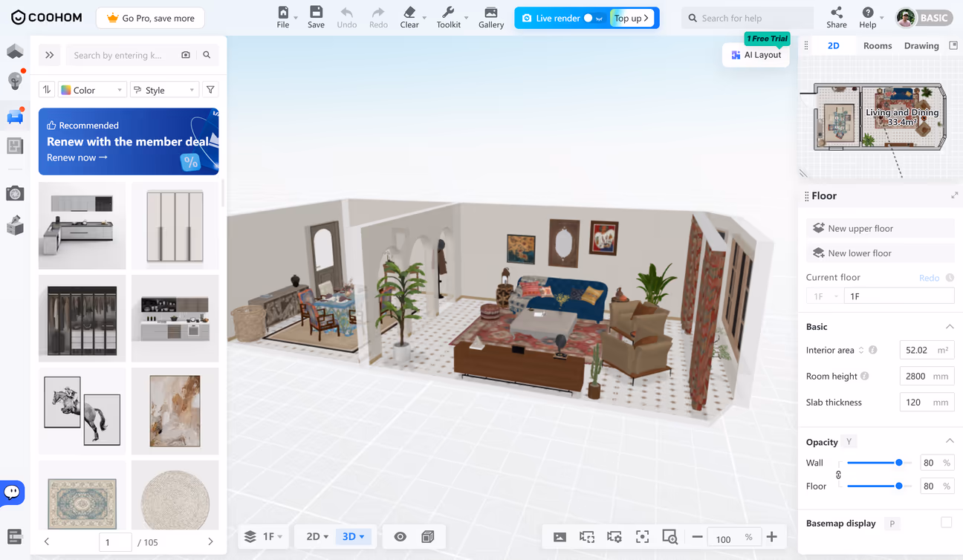
Task: Toggle the Live render switch
Action: point(593,18)
